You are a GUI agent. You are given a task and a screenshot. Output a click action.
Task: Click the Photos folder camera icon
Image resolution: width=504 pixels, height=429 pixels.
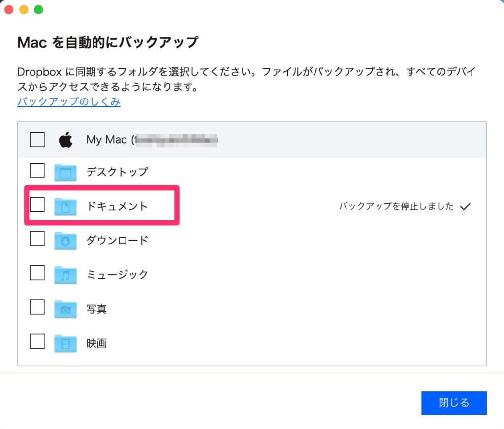coord(65,309)
